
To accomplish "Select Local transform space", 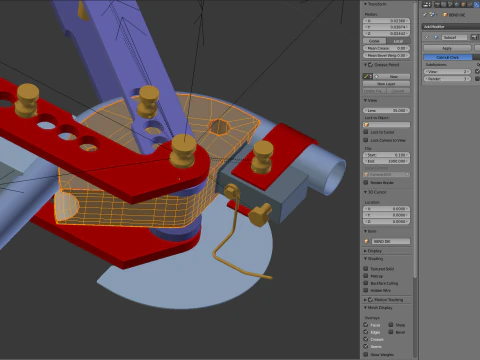I will coord(398,41).
